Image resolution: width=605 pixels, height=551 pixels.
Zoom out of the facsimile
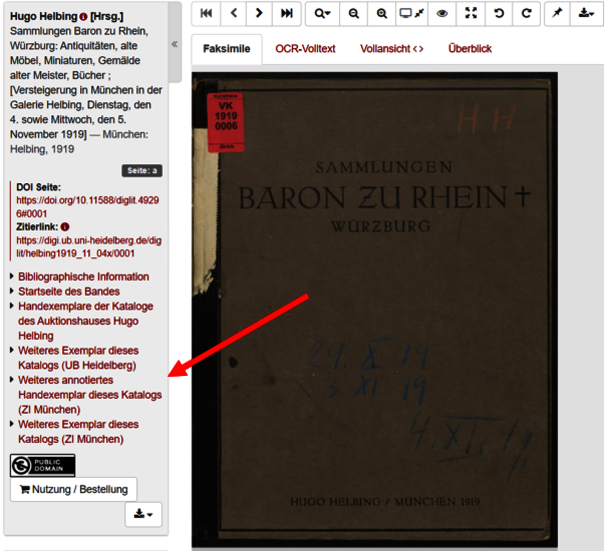(x=353, y=14)
